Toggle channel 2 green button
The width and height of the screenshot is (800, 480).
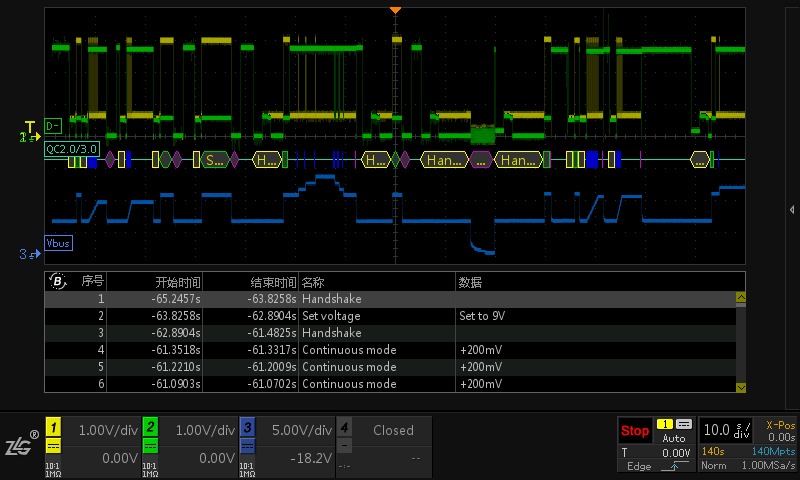(x=151, y=427)
